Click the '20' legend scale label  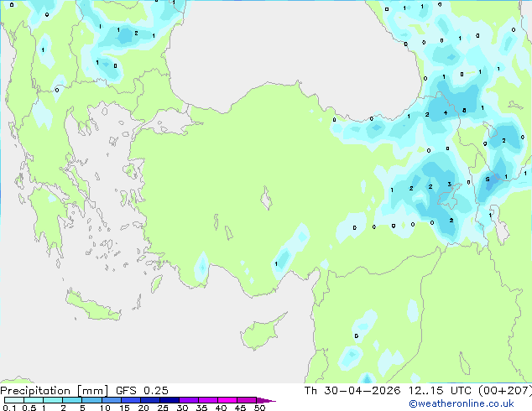click(x=143, y=408)
